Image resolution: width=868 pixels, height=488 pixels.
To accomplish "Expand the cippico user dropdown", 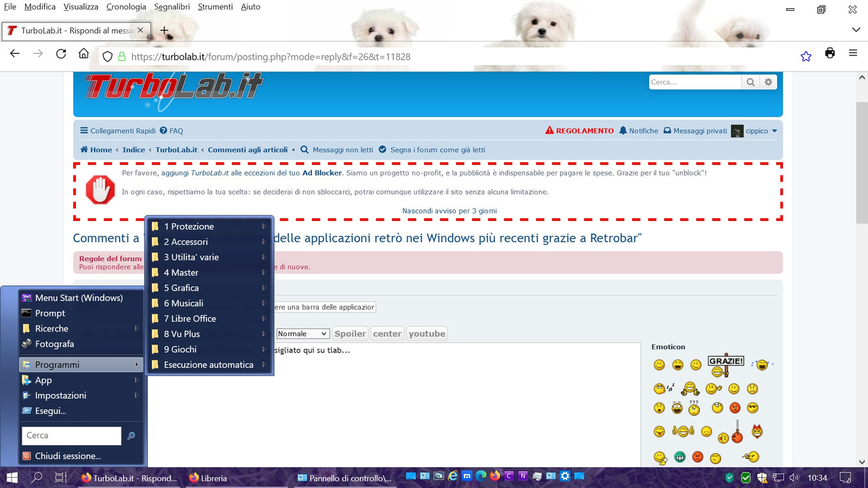I will (x=774, y=131).
